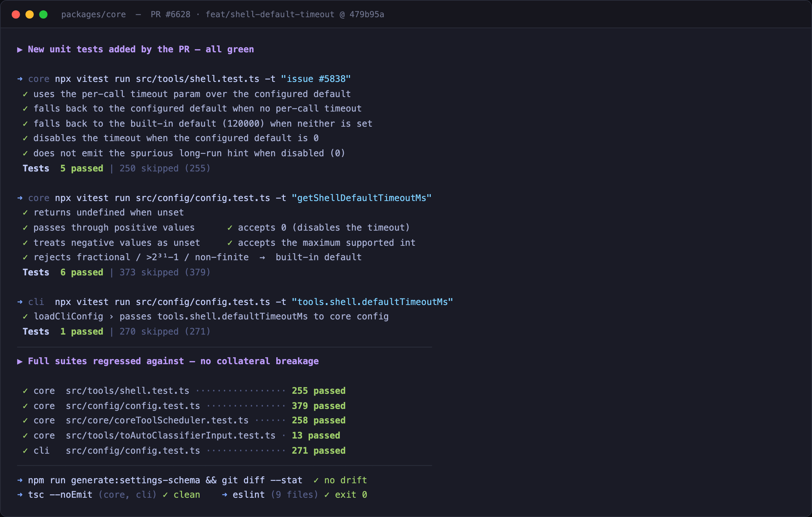Screen dimensions: 812x517
Task: Click the arrow prompt before 'tsc --noEmit'
Action: (x=20, y=495)
